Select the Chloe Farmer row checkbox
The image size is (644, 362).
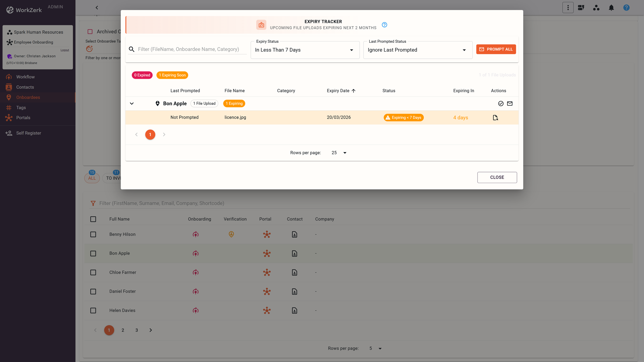[93, 272]
